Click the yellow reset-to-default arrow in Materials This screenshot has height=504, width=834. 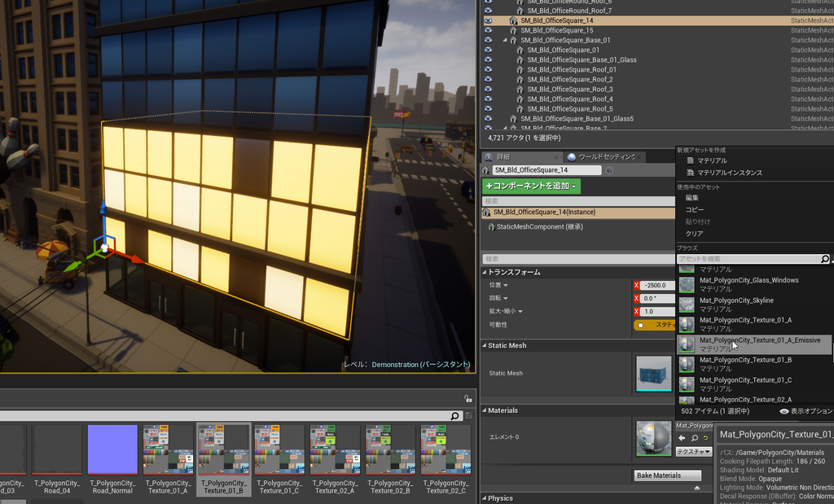pyautogui.click(x=706, y=438)
